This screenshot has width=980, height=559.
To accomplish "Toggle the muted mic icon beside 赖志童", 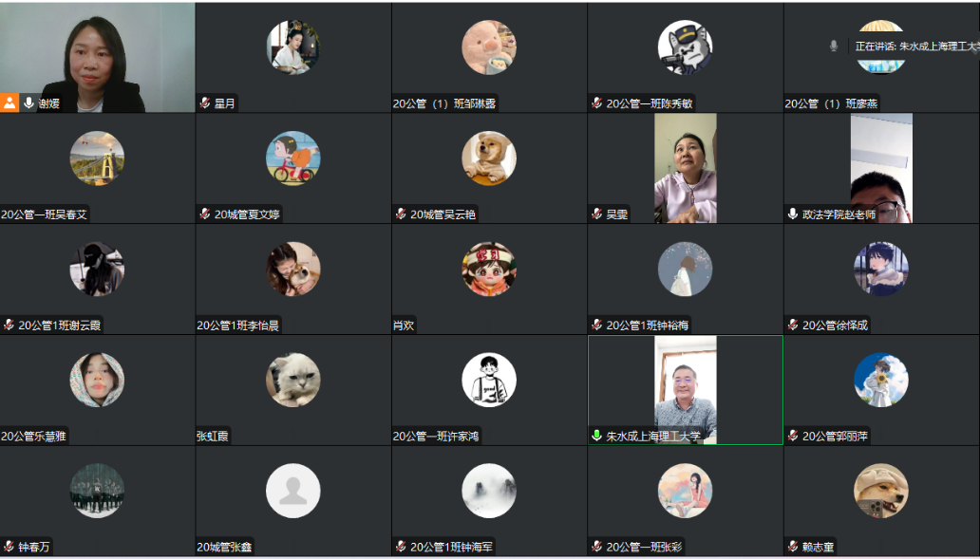I will tap(793, 547).
